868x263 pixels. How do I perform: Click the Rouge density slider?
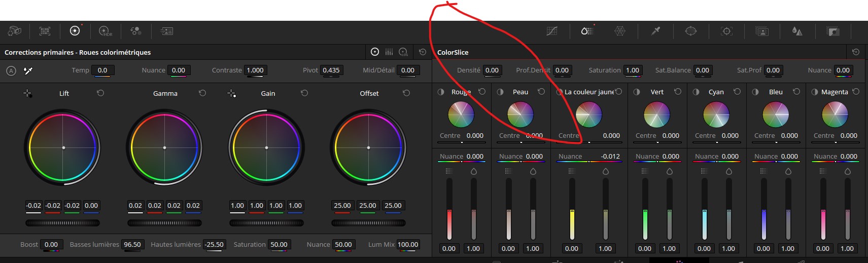click(449, 209)
